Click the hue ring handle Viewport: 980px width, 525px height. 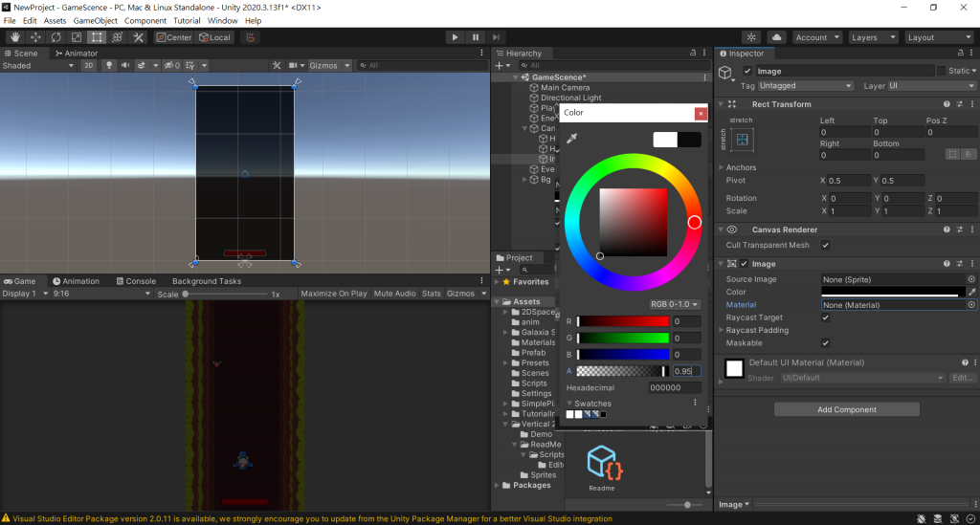(695, 223)
